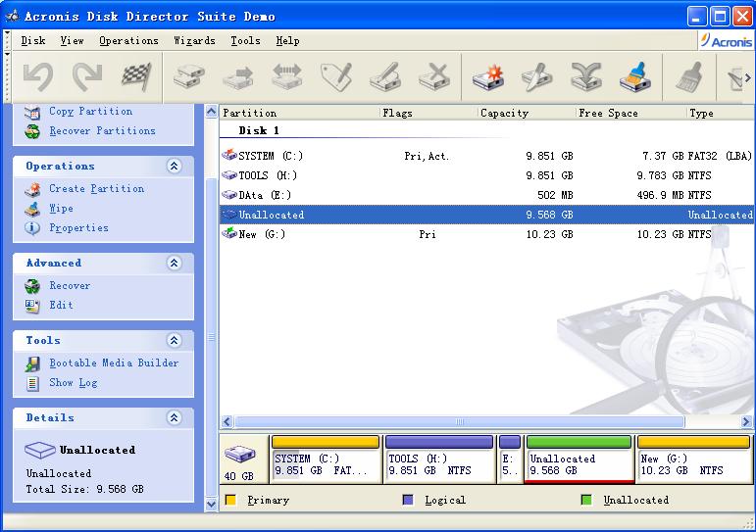Select the DAta (E:) partition row
This screenshot has width=756, height=532.
(x=487, y=195)
